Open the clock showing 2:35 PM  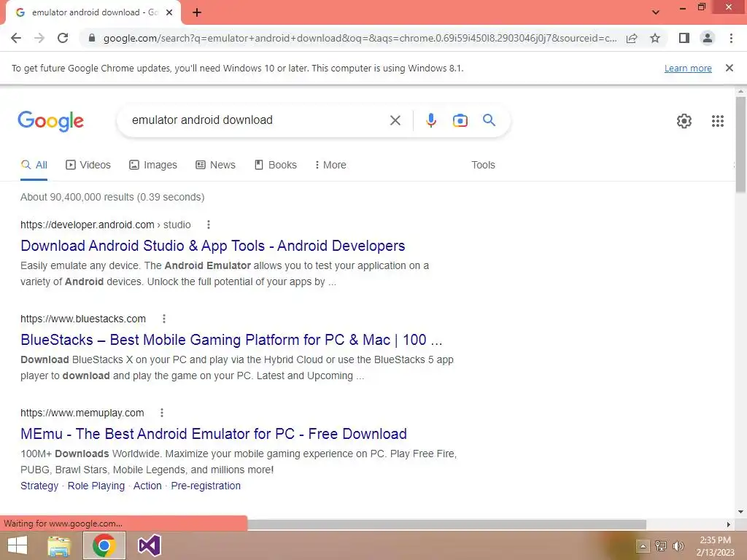pyautogui.click(x=715, y=546)
